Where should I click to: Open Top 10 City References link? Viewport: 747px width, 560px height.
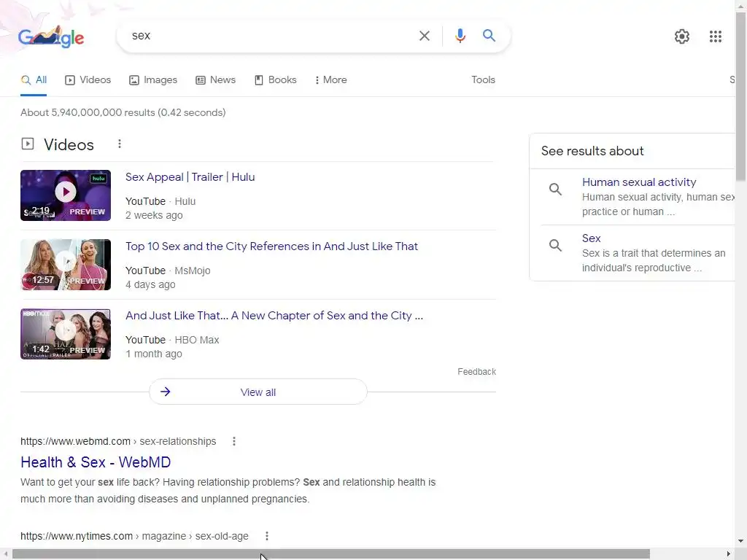click(271, 246)
